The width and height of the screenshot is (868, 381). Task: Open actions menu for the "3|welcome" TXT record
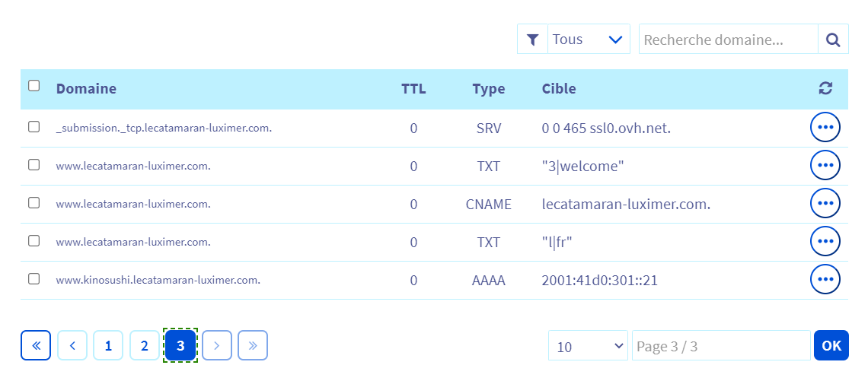click(825, 166)
